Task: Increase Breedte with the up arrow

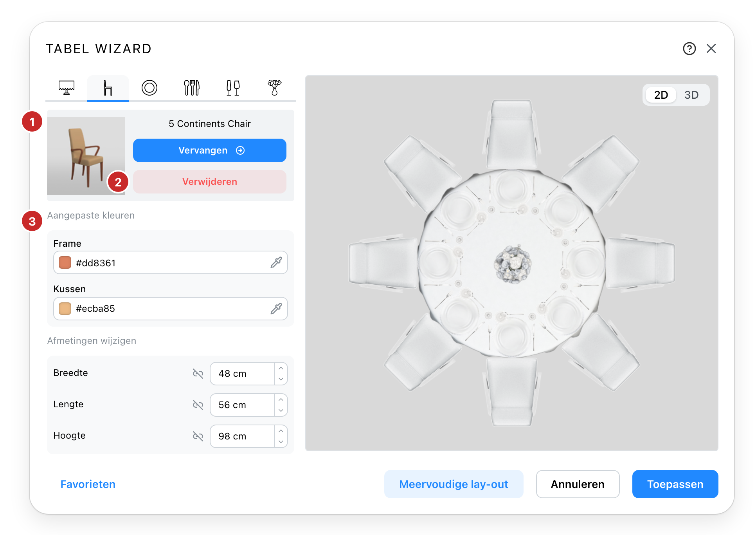Action: coord(281,368)
